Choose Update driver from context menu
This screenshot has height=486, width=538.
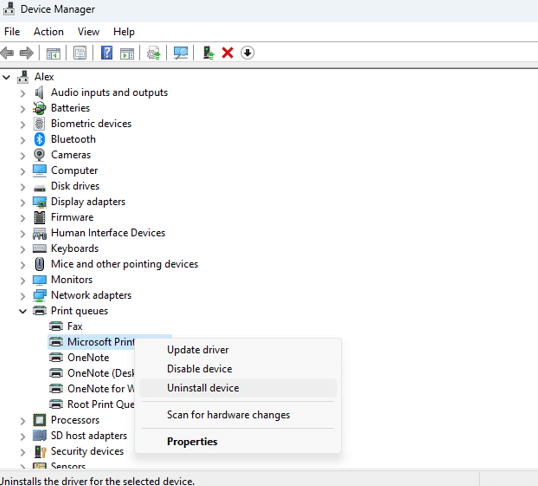[x=238, y=350]
